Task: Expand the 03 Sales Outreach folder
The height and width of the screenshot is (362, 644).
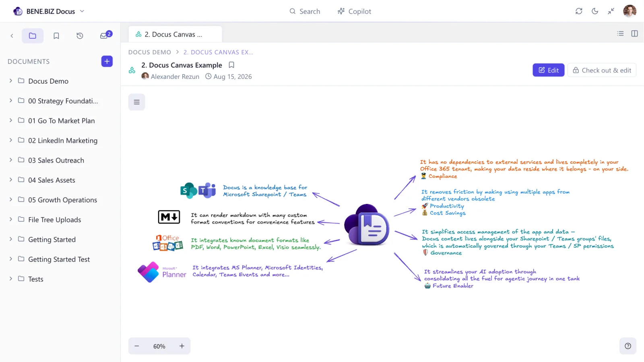Action: click(11, 160)
